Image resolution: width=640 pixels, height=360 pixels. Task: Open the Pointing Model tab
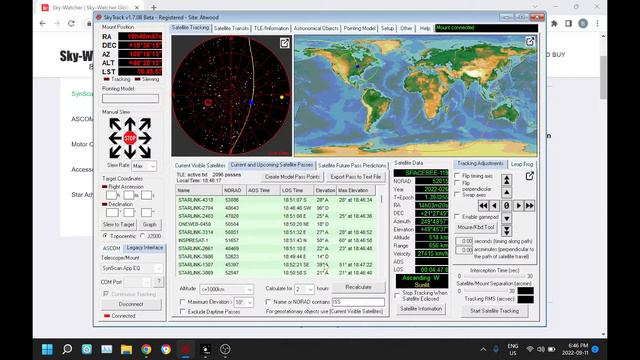[x=359, y=28]
